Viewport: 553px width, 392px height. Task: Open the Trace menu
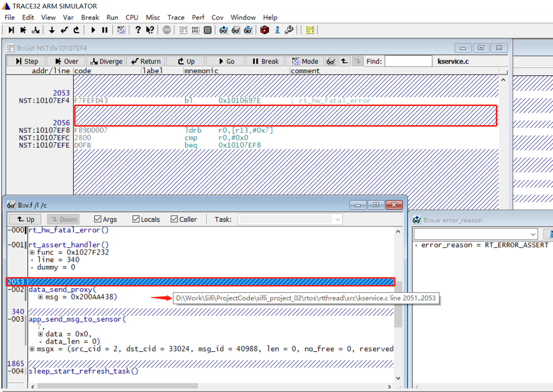(176, 17)
